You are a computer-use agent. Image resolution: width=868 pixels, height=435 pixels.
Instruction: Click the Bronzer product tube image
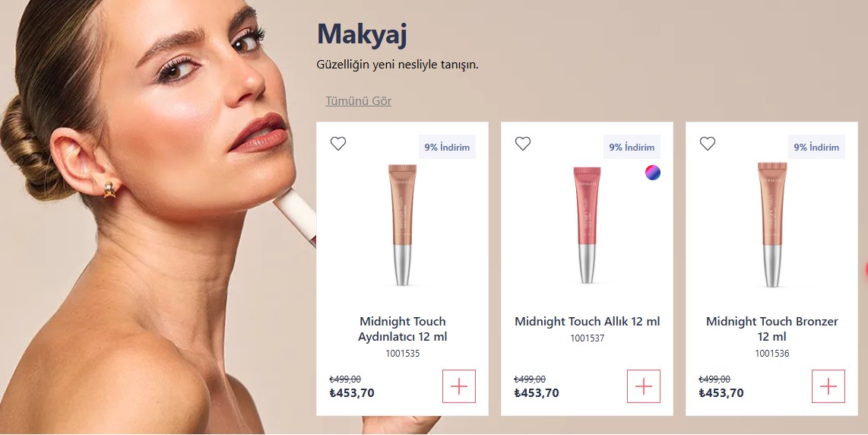click(772, 224)
